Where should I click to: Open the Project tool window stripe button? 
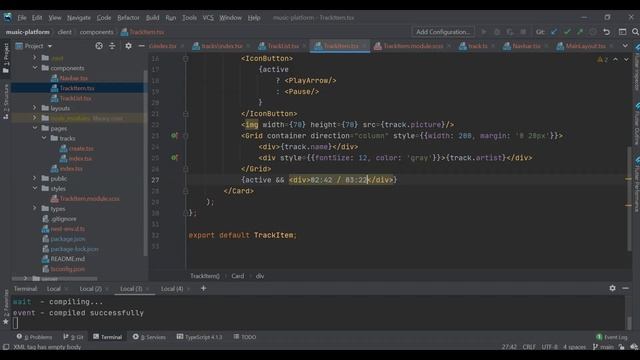[x=6, y=58]
